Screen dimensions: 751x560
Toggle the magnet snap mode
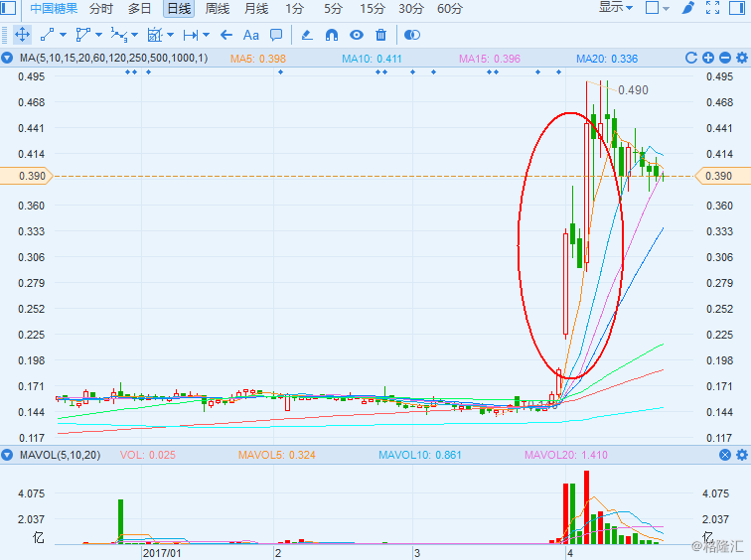click(332, 35)
